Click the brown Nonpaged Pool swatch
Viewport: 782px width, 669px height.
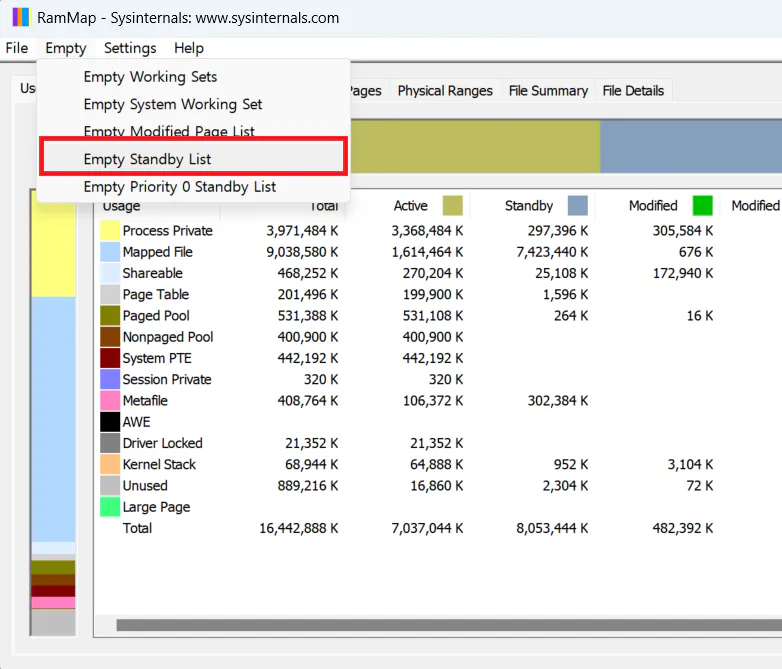tap(110, 337)
